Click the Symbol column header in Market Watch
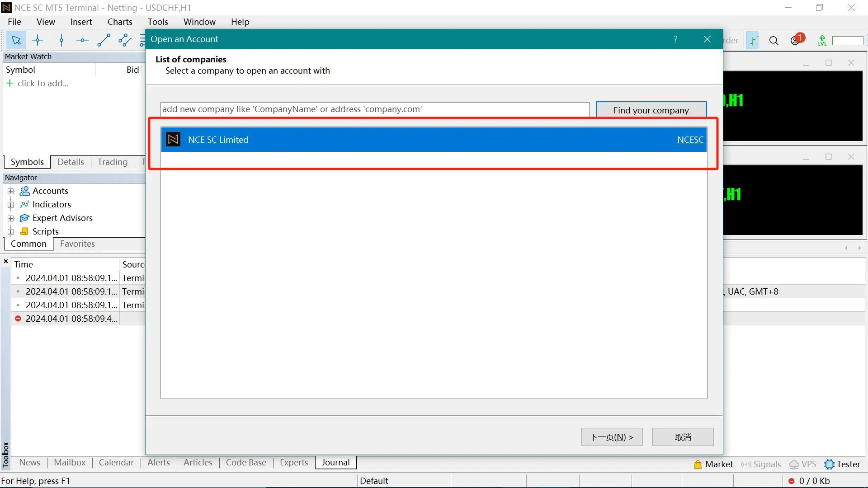 [50, 70]
